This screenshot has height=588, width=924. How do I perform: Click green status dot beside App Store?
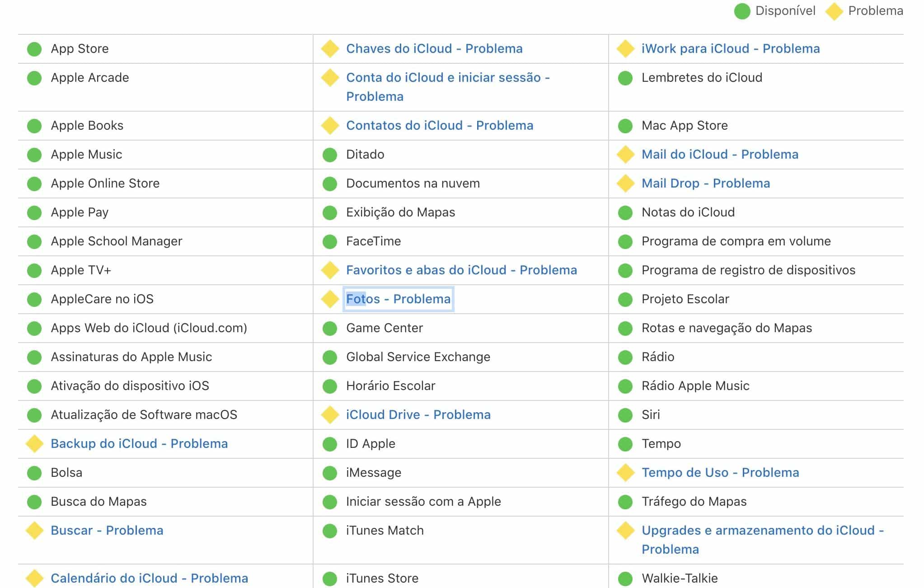[x=34, y=49]
